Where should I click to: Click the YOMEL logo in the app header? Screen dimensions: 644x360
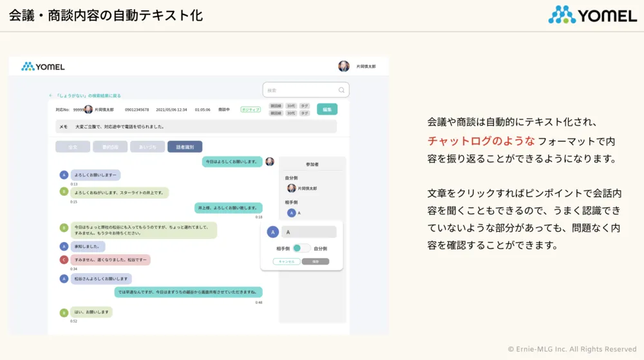point(43,66)
